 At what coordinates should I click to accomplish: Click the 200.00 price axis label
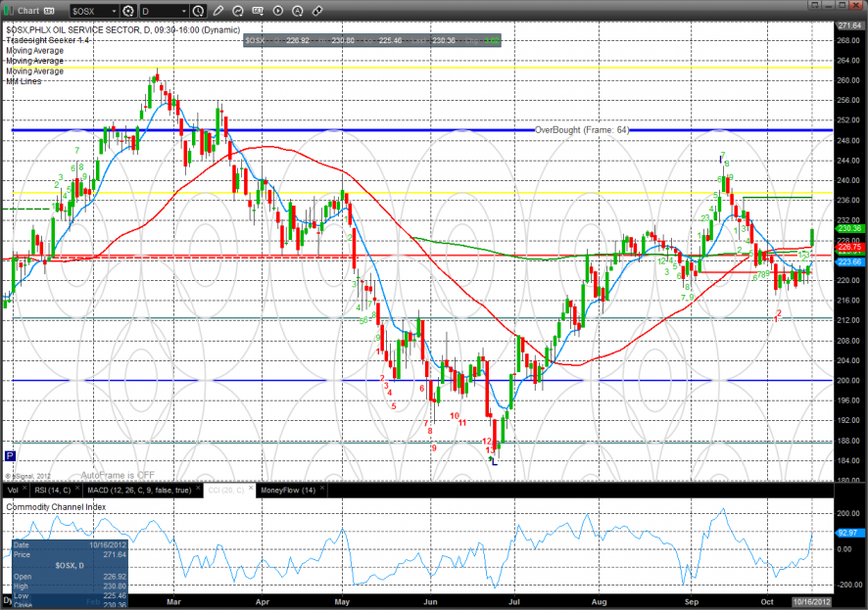coord(849,381)
